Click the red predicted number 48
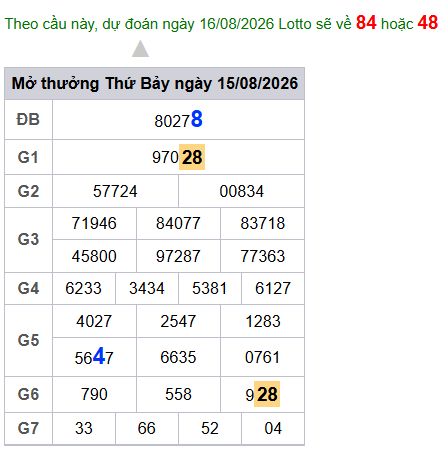Viewport: 445px width, 452px height. [x=428, y=23]
